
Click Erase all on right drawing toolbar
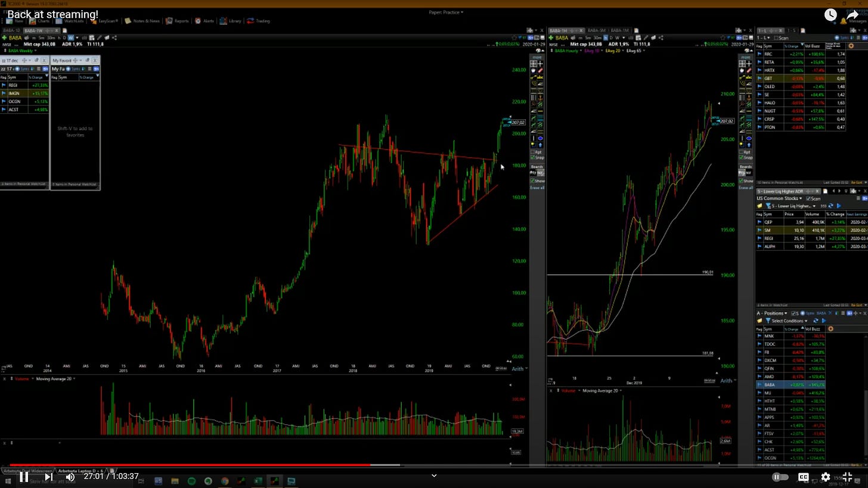746,188
